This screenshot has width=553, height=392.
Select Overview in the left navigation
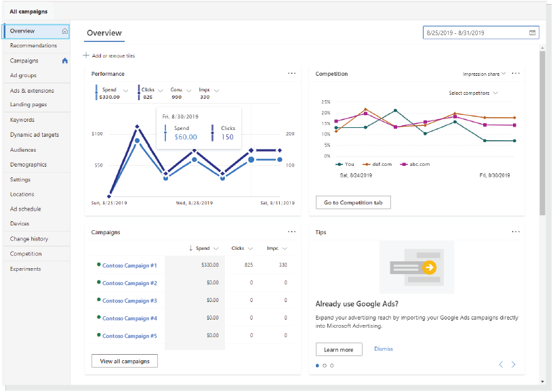(36, 31)
